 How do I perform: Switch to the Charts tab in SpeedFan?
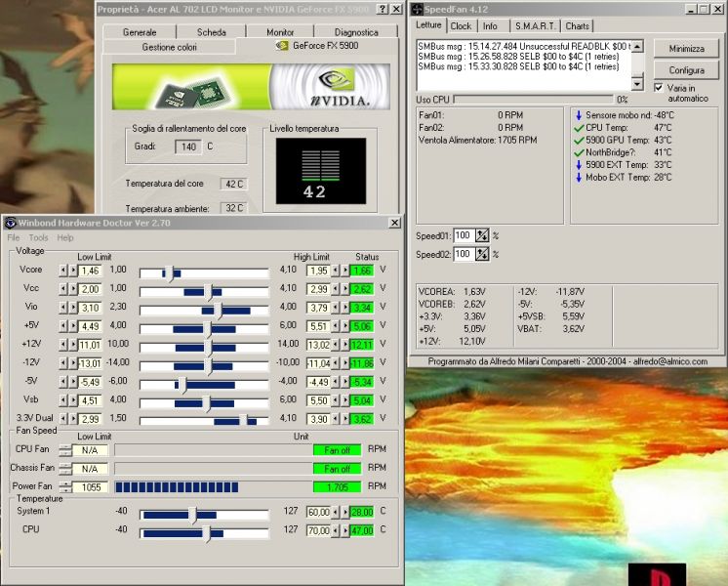577,26
